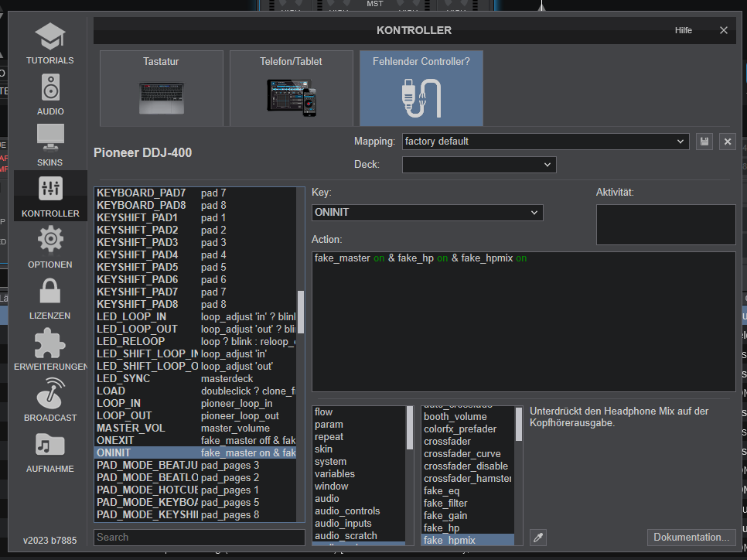Viewport: 747px width, 560px height.
Task: Select the KEYBOARD_PAD7 mapping row
Action: point(196,193)
